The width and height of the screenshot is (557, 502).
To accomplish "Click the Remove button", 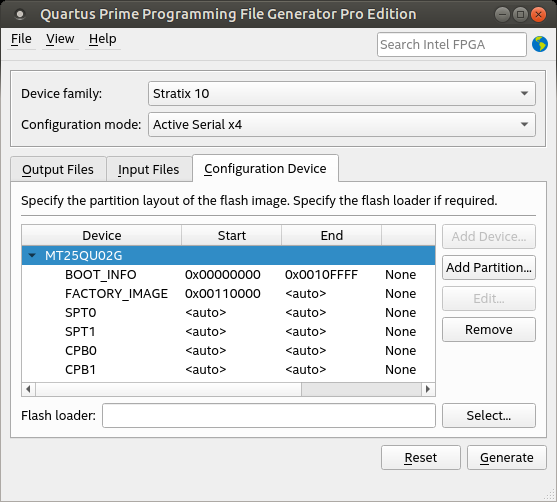I will coord(489,330).
